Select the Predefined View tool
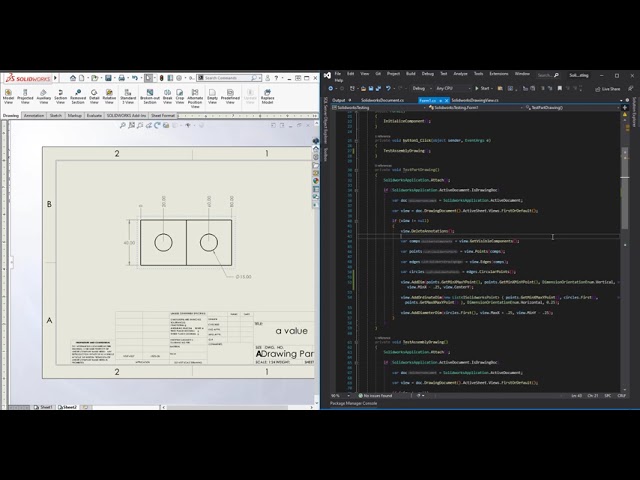 (x=230, y=97)
